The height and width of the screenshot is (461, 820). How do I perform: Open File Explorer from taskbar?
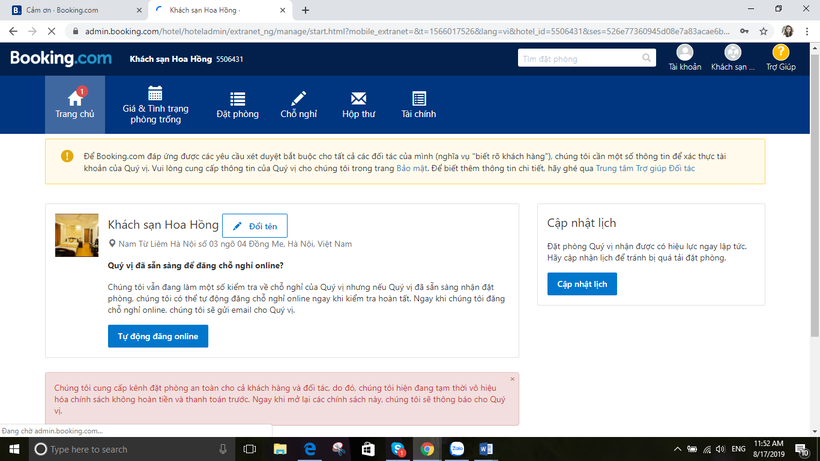[x=280, y=449]
